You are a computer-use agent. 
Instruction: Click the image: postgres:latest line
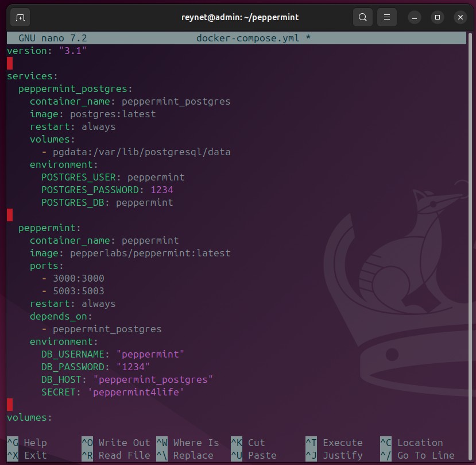click(x=92, y=114)
